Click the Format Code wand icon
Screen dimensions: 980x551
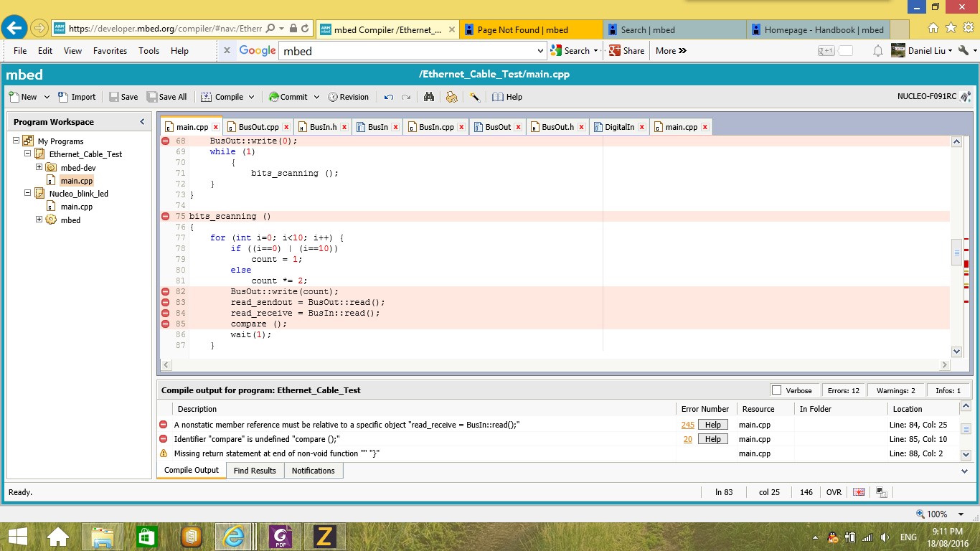click(475, 97)
